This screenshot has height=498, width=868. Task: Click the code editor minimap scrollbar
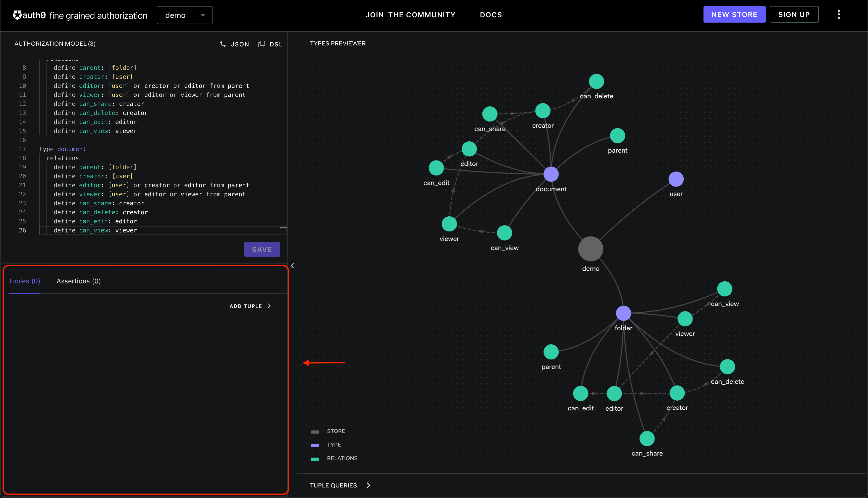(x=283, y=147)
